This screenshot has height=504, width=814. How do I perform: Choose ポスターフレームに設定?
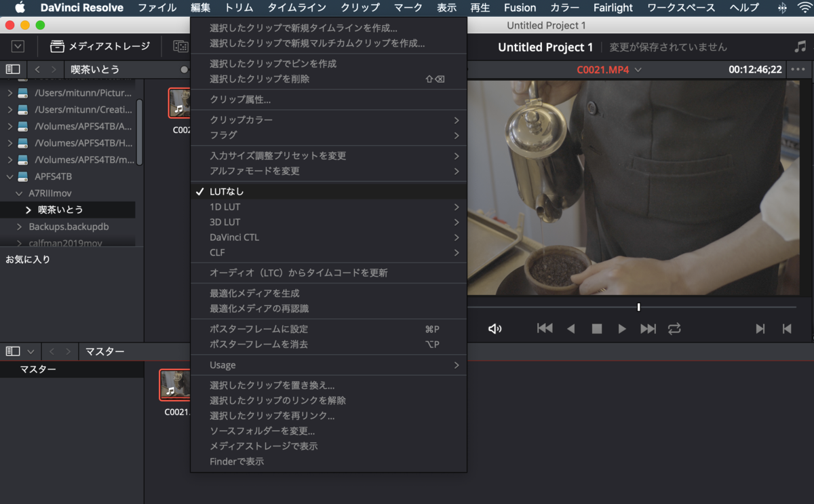[x=328, y=329]
